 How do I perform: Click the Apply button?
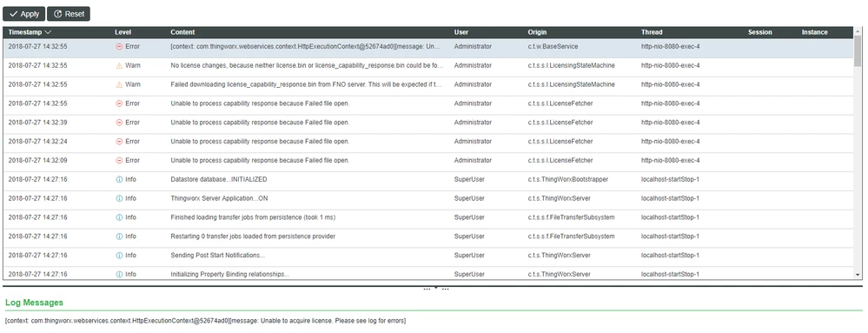(23, 14)
